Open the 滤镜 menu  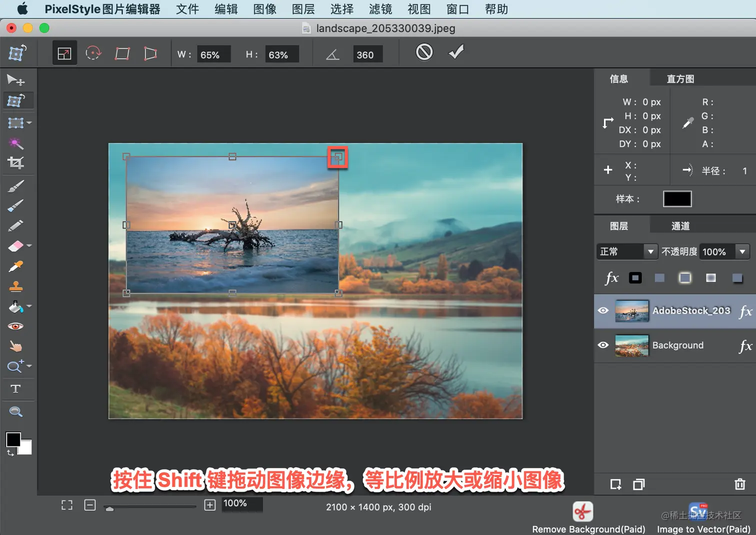[380, 9]
